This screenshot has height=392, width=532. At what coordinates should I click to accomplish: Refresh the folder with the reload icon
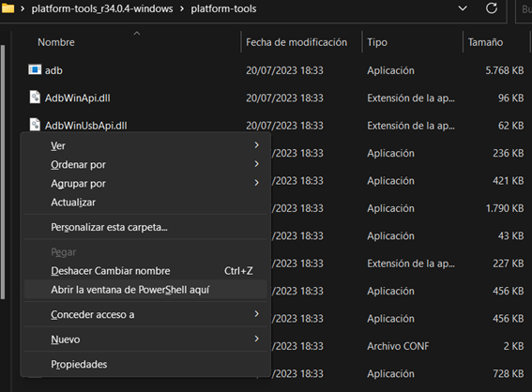(492, 8)
